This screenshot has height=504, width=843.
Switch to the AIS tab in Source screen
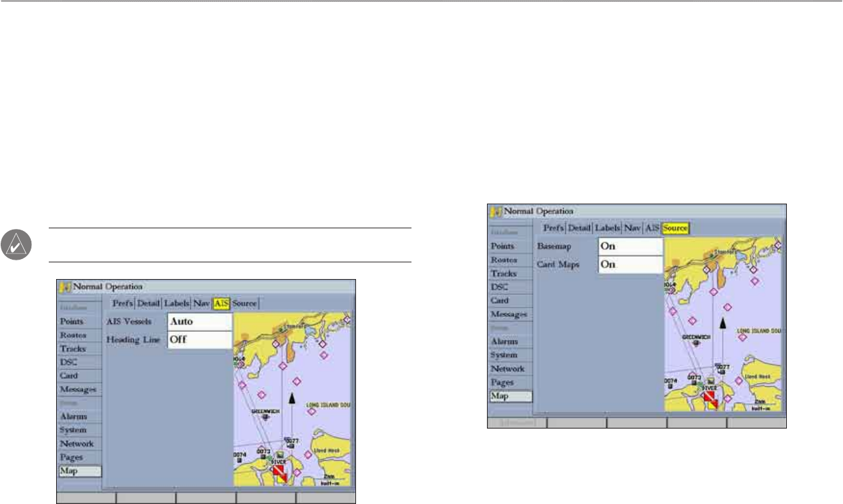[x=651, y=228]
